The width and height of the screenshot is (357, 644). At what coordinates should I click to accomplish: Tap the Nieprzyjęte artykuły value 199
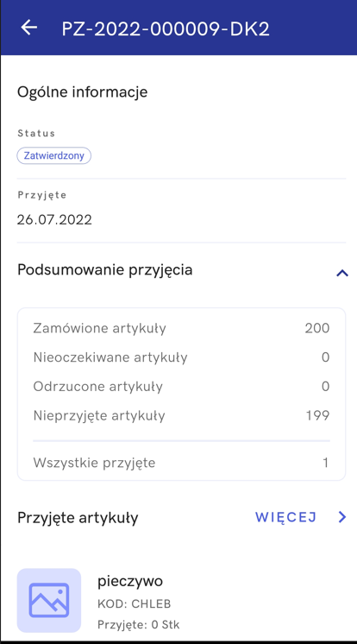pyautogui.click(x=317, y=415)
